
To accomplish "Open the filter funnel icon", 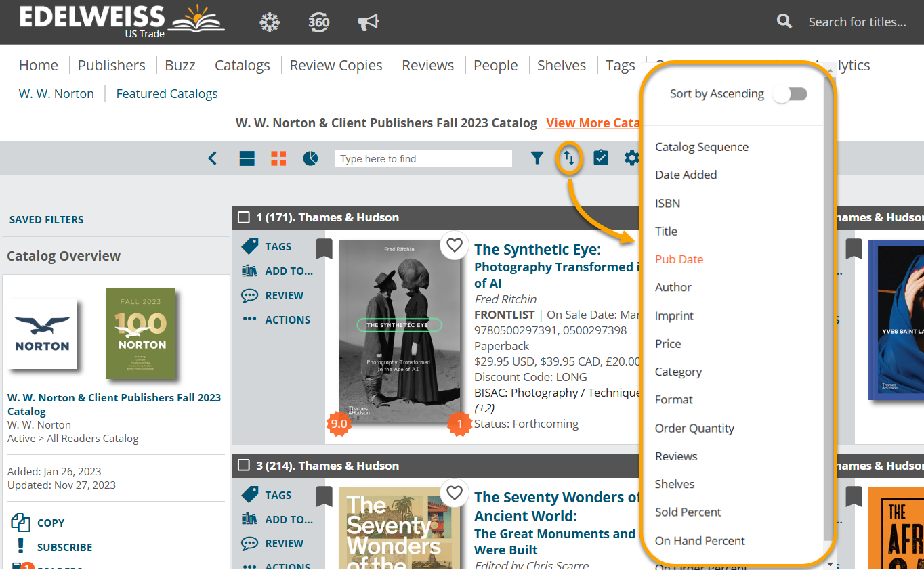I will point(537,158).
